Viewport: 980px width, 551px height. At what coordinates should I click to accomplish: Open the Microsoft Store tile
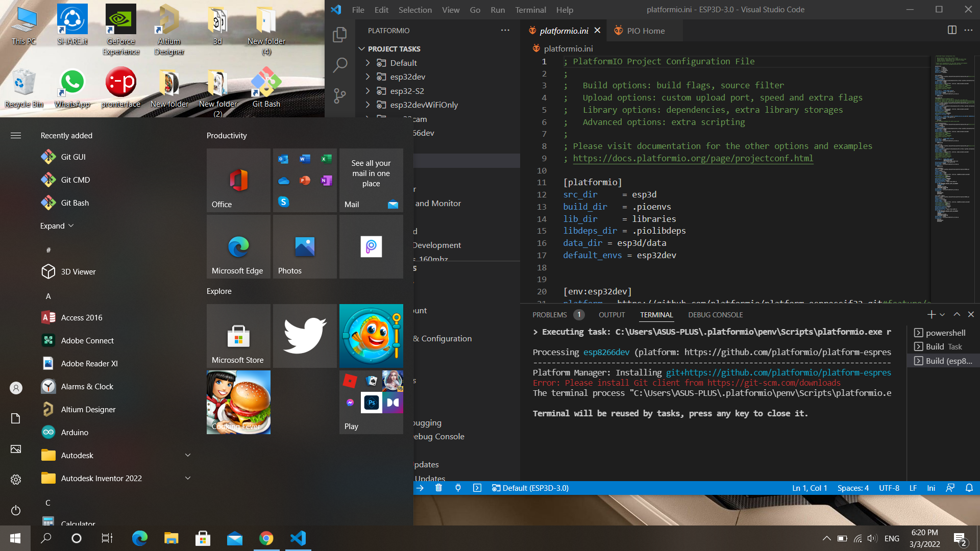click(x=238, y=336)
